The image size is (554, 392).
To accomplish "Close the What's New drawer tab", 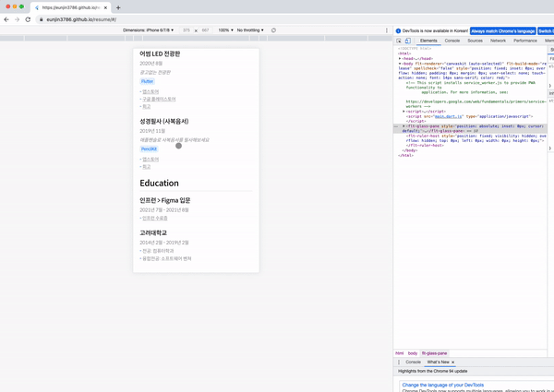I will [x=453, y=362].
